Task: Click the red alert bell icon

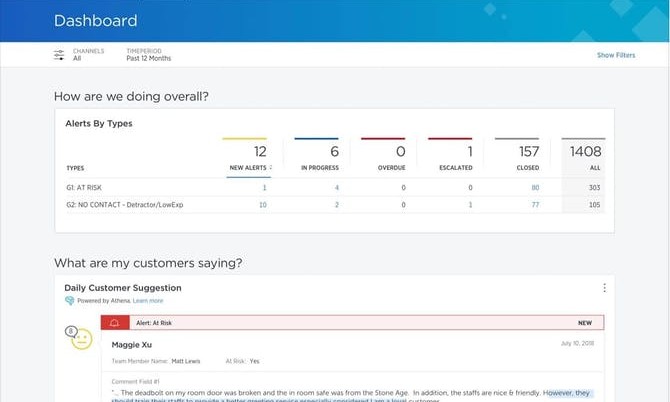Action: coord(114,324)
